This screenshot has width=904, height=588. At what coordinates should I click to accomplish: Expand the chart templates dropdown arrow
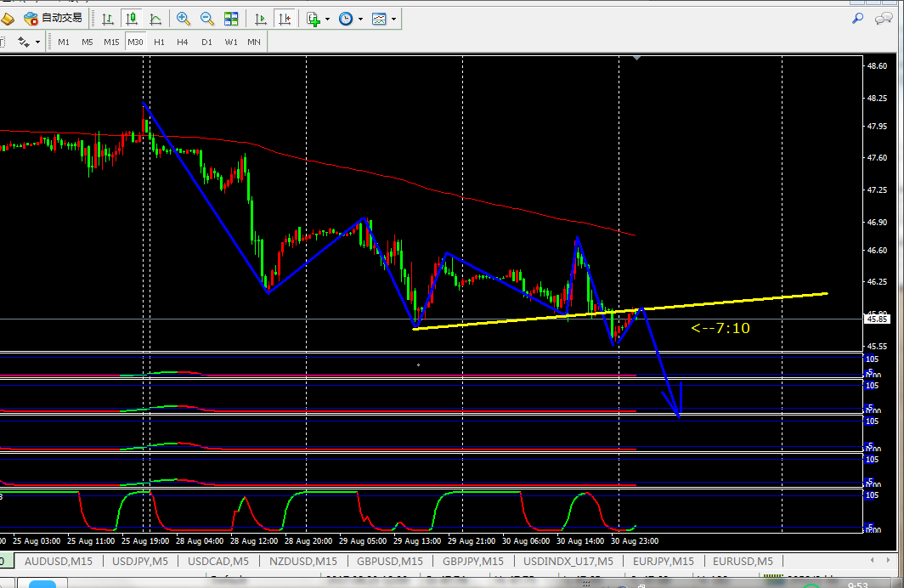coord(393,19)
